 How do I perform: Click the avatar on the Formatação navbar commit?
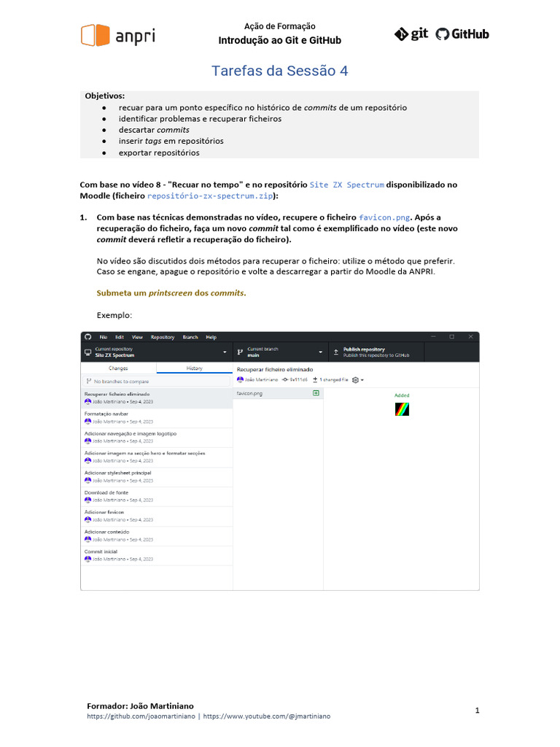click(87, 421)
